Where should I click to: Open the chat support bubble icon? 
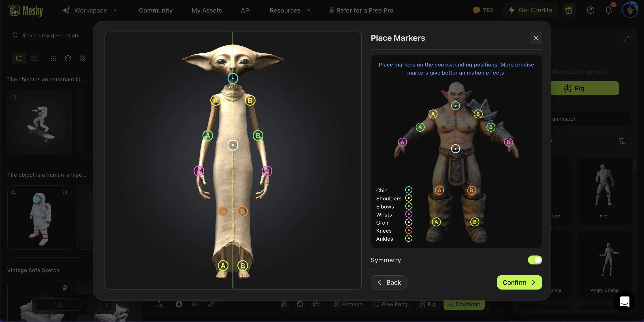click(625, 302)
